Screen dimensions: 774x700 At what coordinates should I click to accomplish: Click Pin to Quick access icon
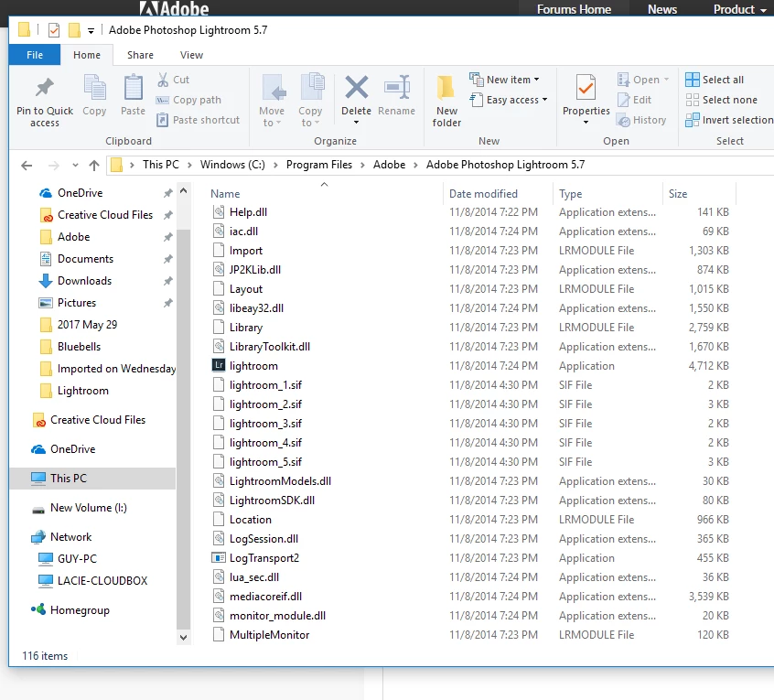pyautogui.click(x=45, y=89)
